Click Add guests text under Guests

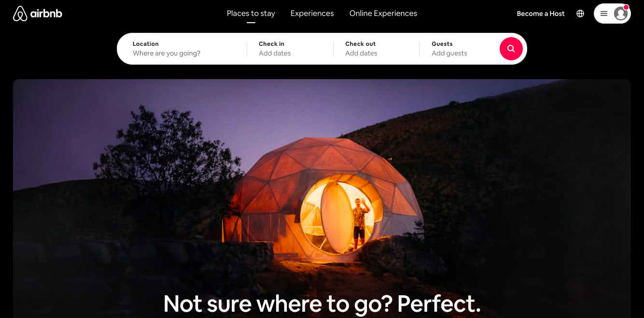click(449, 54)
